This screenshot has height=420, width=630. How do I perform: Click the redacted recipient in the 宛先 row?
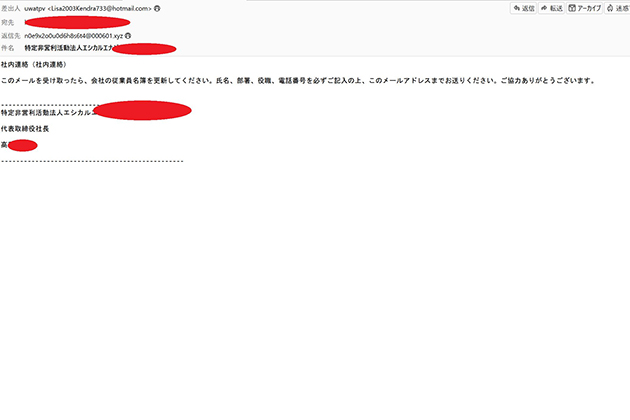77,23
